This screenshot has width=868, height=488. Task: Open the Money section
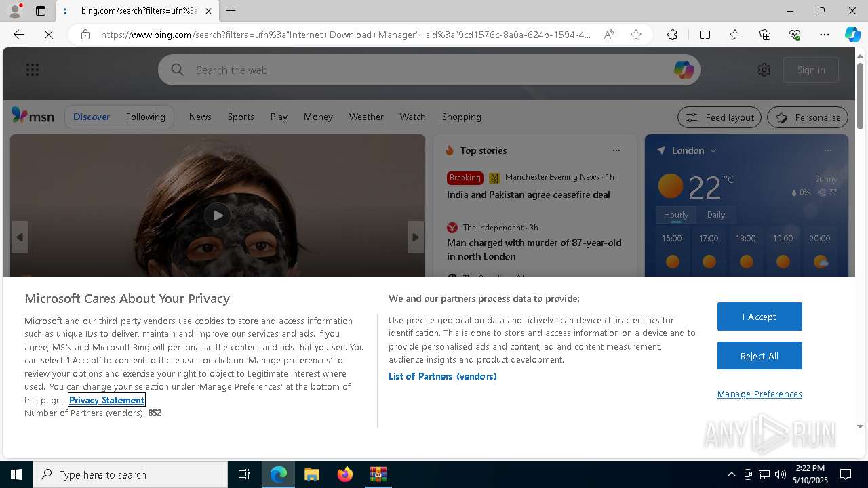point(318,117)
